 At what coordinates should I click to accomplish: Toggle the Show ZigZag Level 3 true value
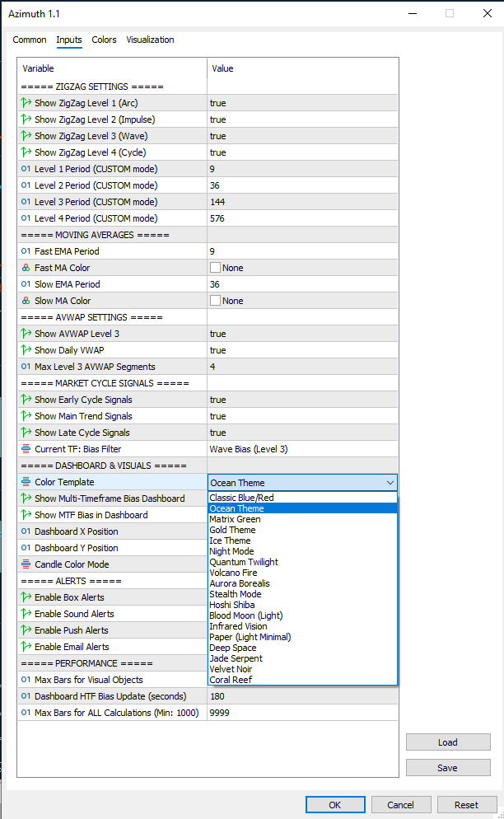[217, 136]
